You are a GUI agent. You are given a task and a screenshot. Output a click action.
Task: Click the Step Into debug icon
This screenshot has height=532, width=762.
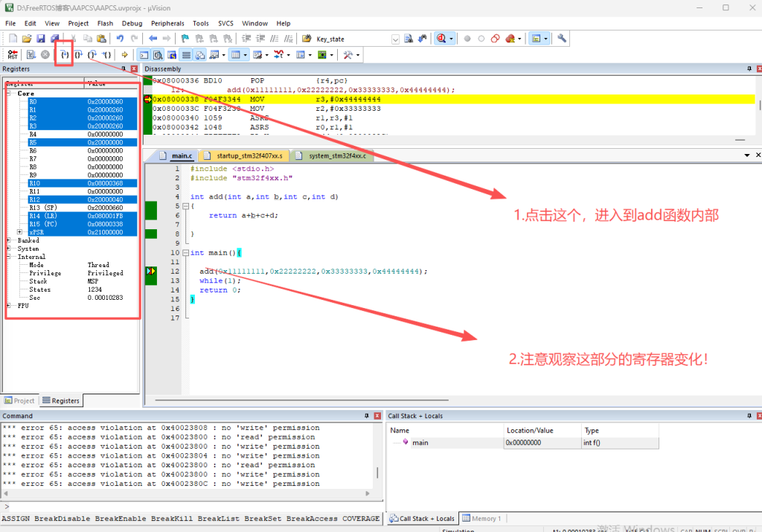click(64, 55)
